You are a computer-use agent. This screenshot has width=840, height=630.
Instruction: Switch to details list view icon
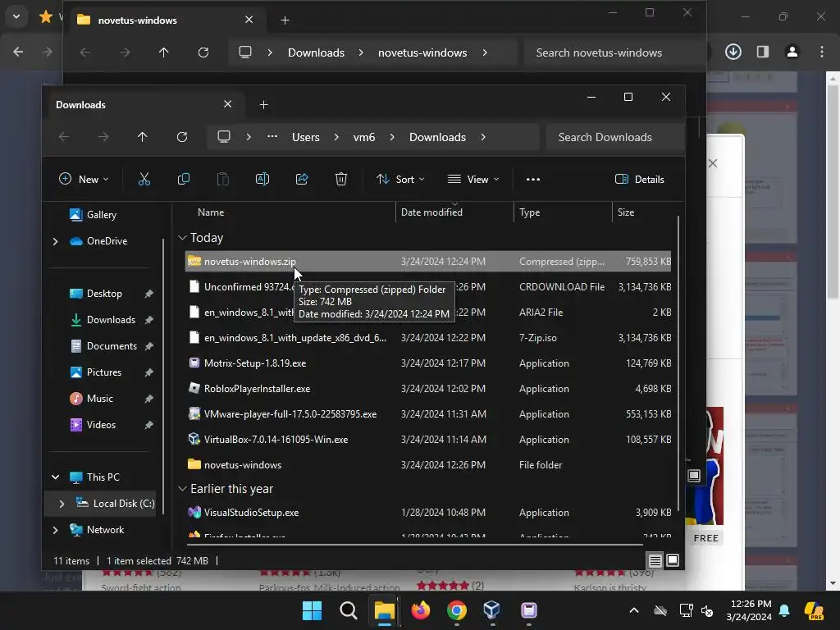(655, 560)
